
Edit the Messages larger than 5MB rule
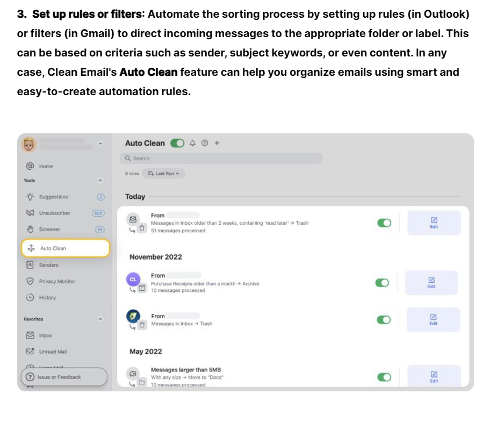click(x=434, y=376)
